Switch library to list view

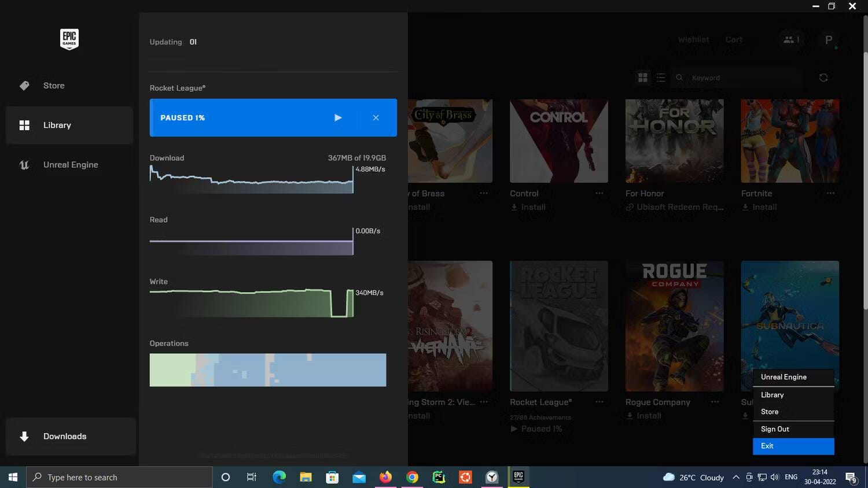click(661, 77)
